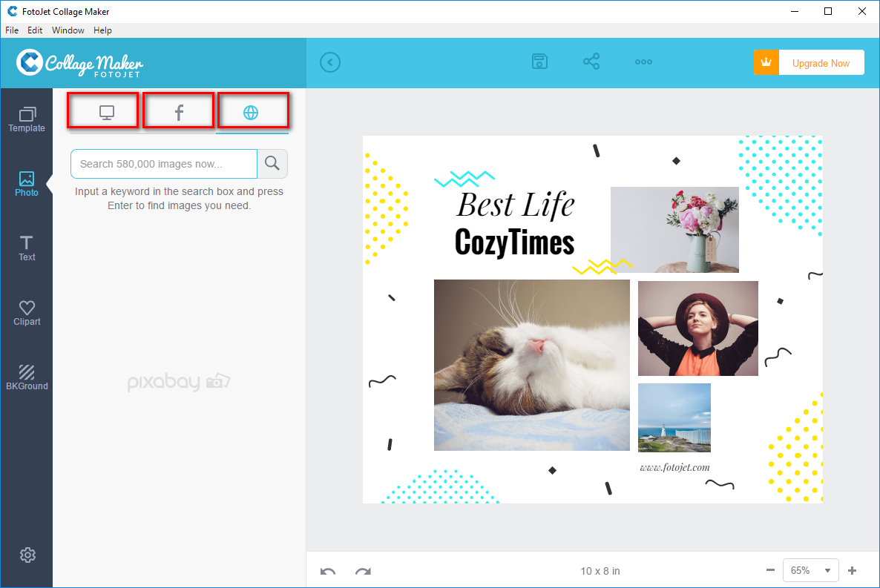Click the search magnifier button
Image resolution: width=880 pixels, height=588 pixels.
(272, 163)
